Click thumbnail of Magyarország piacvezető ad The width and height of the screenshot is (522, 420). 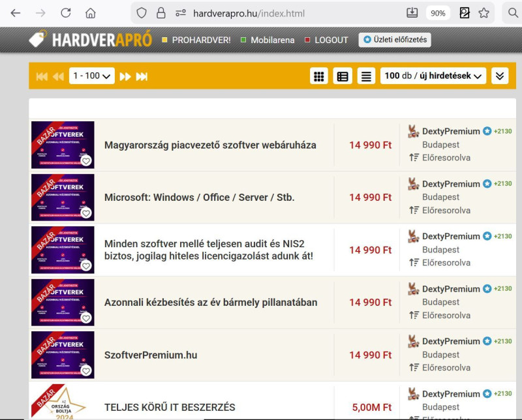[63, 145]
